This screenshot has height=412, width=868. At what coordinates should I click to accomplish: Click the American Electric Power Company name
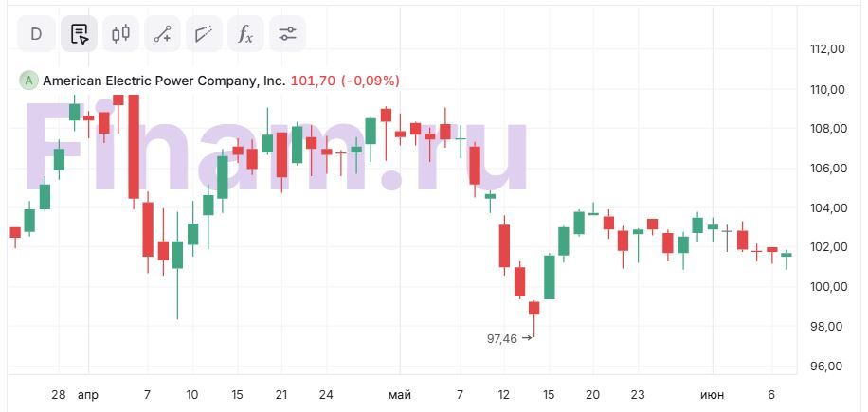pos(164,81)
